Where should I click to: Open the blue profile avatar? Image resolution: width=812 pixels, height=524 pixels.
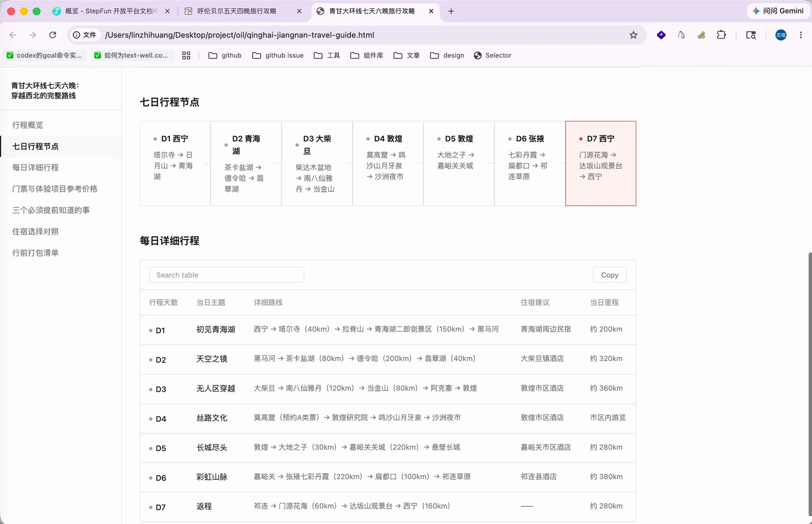[781, 35]
